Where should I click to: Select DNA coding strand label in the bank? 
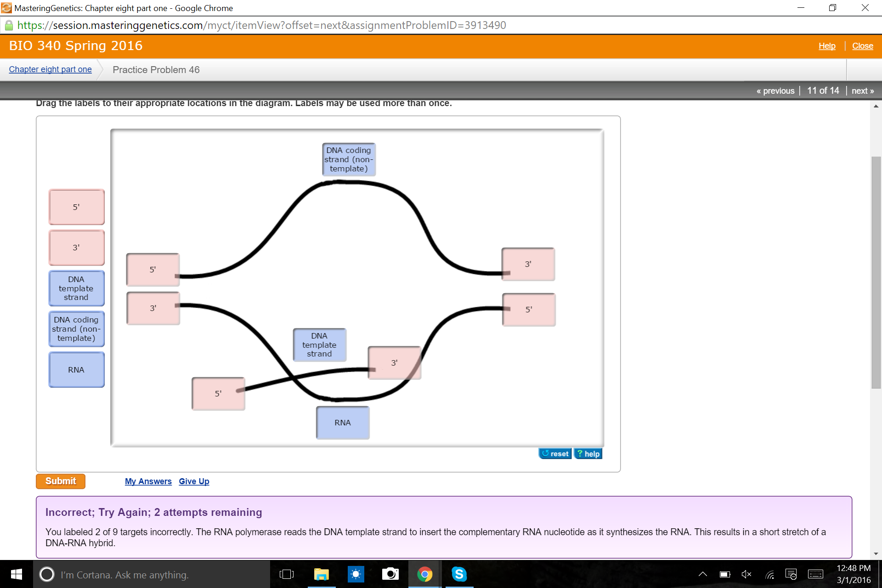click(76, 329)
